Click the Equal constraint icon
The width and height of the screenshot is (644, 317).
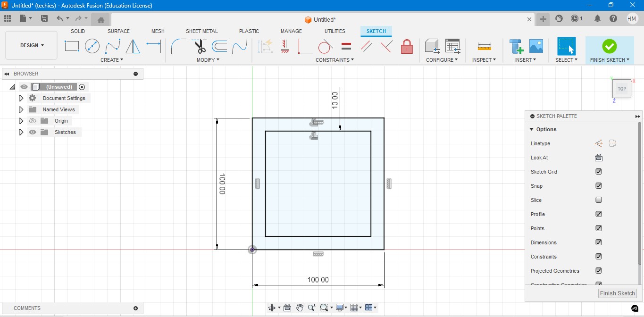(346, 46)
